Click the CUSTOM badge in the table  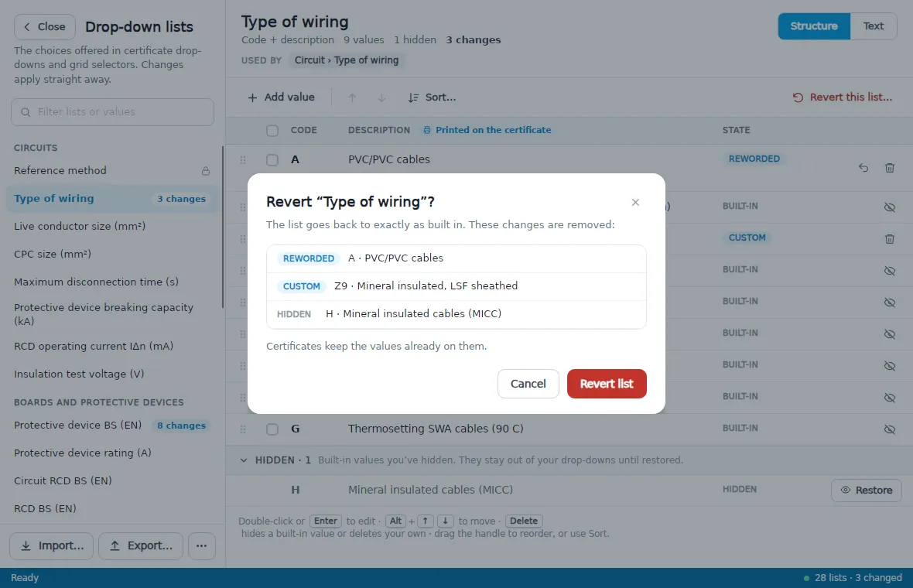click(x=747, y=238)
